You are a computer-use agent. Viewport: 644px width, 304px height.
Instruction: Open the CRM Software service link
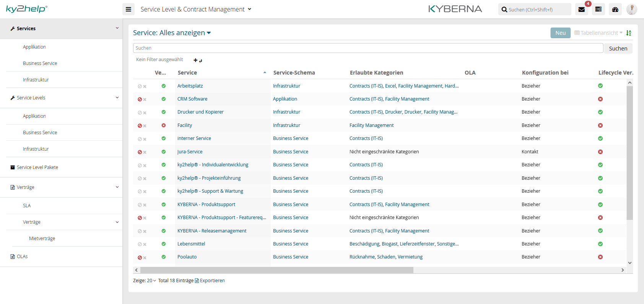pos(192,99)
